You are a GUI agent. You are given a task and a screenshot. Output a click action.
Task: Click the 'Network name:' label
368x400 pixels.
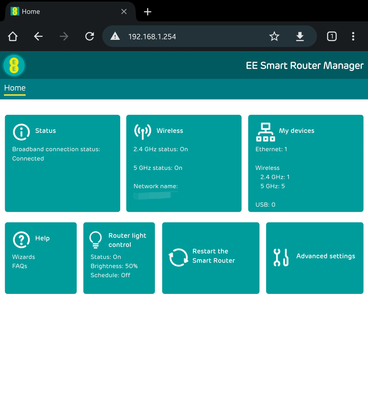(x=156, y=186)
